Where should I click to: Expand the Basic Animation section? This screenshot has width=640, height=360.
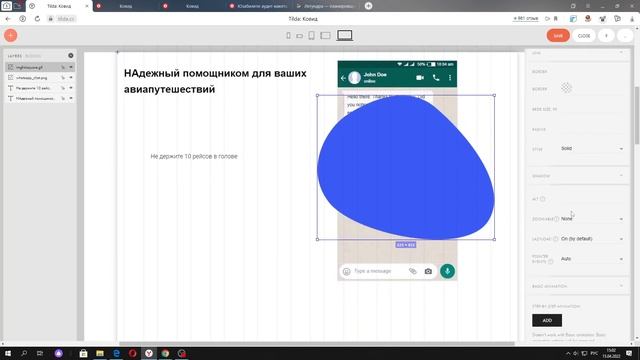pos(578,286)
